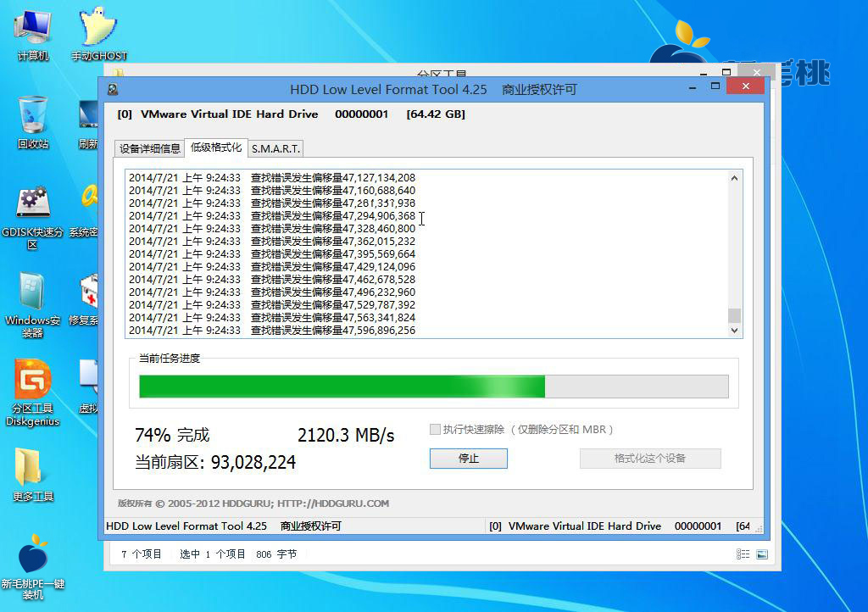Open the 更多工具 folder icon
868x612 pixels.
(33, 475)
